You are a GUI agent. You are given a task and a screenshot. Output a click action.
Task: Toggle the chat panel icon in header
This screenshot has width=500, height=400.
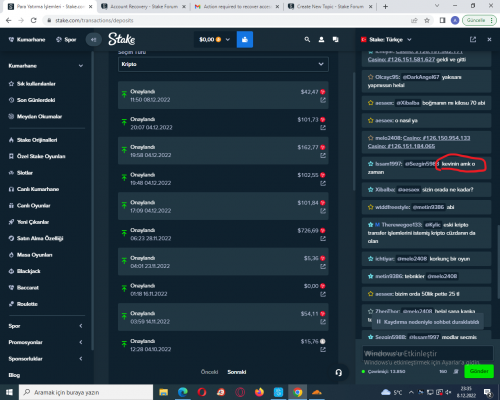[x=336, y=40]
